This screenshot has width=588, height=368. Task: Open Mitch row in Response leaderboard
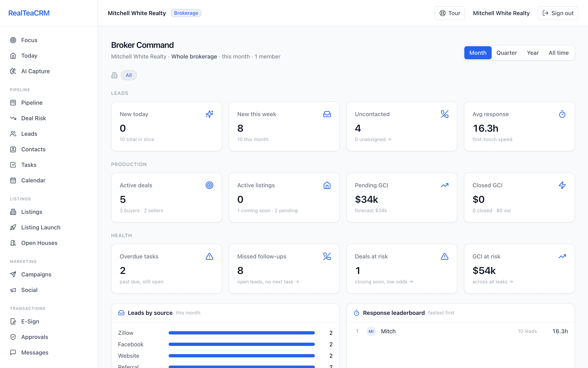[x=460, y=331]
